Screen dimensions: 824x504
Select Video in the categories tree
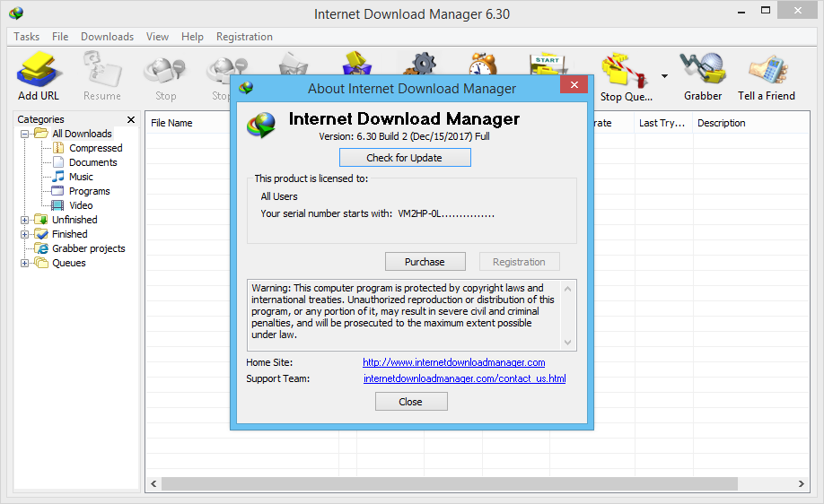coord(81,205)
